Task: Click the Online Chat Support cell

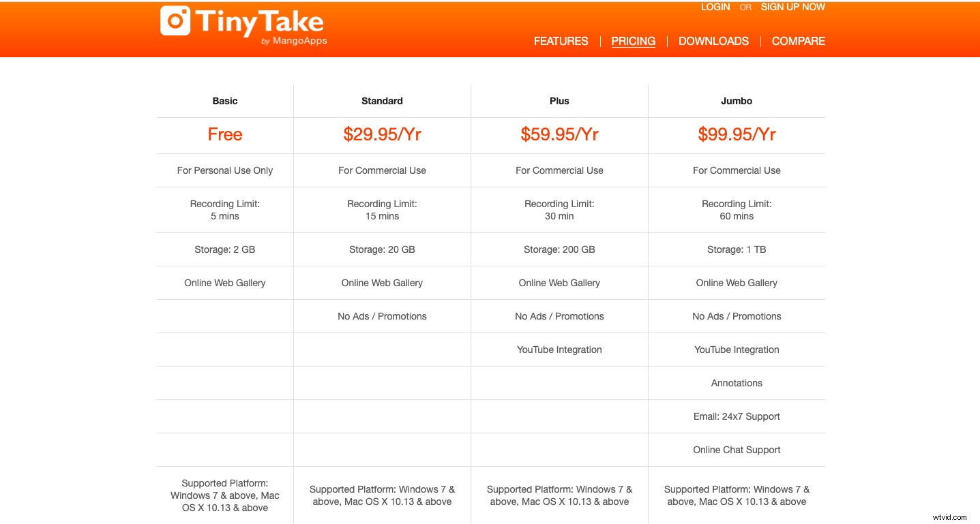Action: [737, 450]
